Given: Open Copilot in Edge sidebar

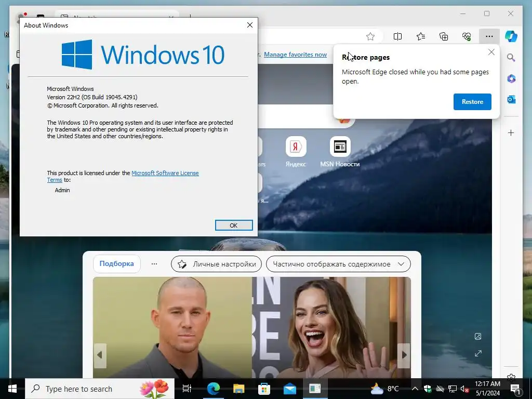Looking at the screenshot, I should [x=511, y=36].
